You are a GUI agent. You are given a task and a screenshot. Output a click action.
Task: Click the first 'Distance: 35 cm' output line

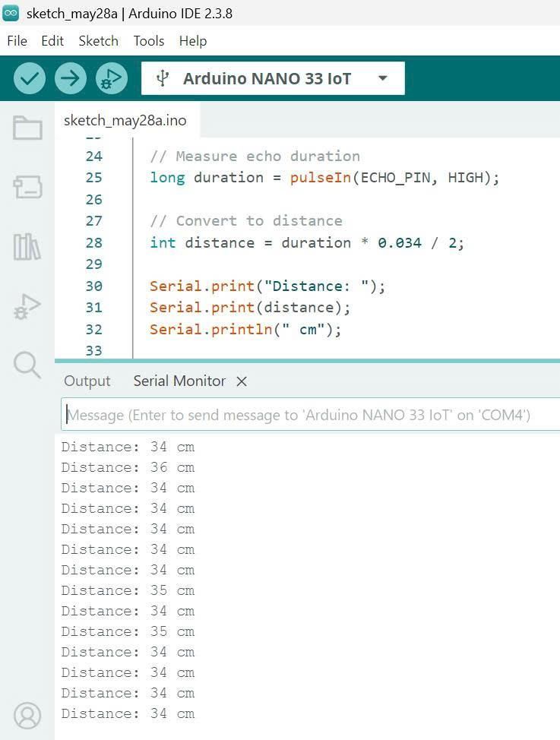pyautogui.click(x=128, y=590)
